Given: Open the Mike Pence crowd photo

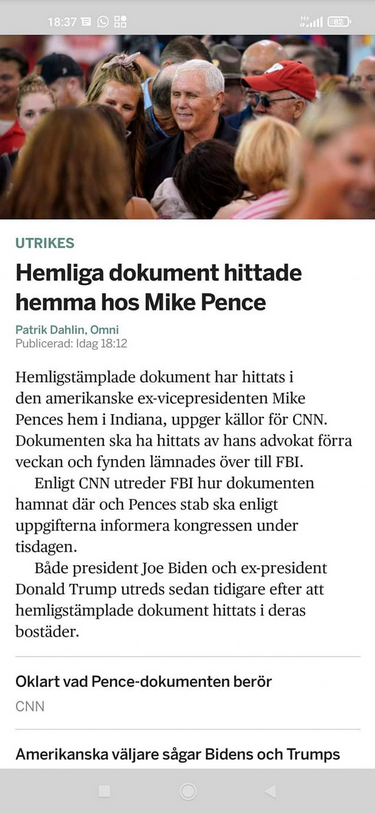Looking at the screenshot, I should tap(187, 127).
